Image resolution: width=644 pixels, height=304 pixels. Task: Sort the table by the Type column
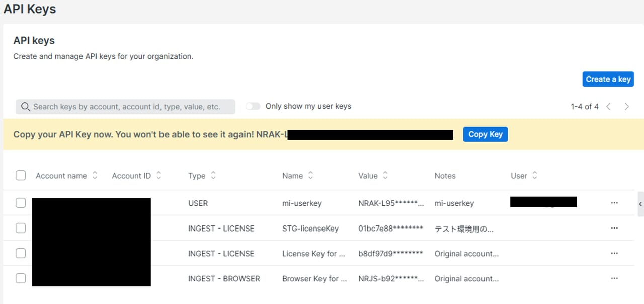pyautogui.click(x=213, y=176)
